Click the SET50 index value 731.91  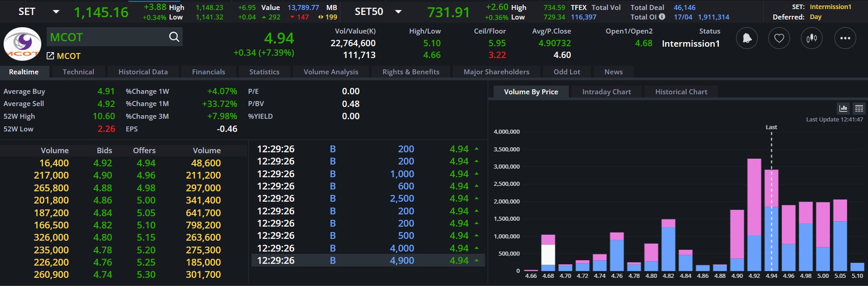pos(448,12)
